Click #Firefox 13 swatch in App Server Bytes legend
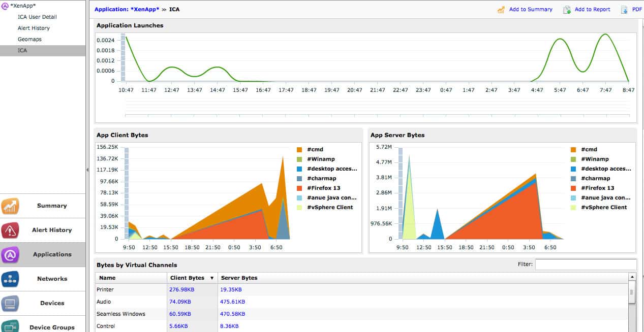Viewport: 644px width, 332px height. click(x=573, y=188)
